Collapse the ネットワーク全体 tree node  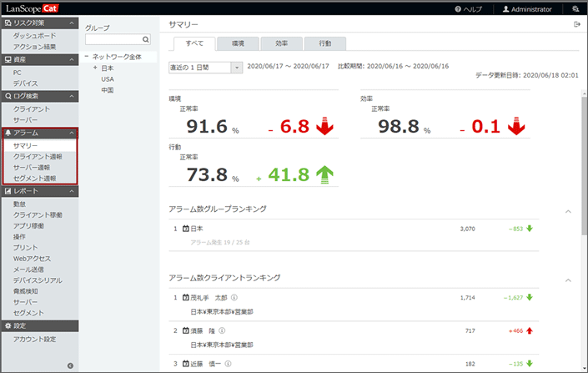[87, 57]
